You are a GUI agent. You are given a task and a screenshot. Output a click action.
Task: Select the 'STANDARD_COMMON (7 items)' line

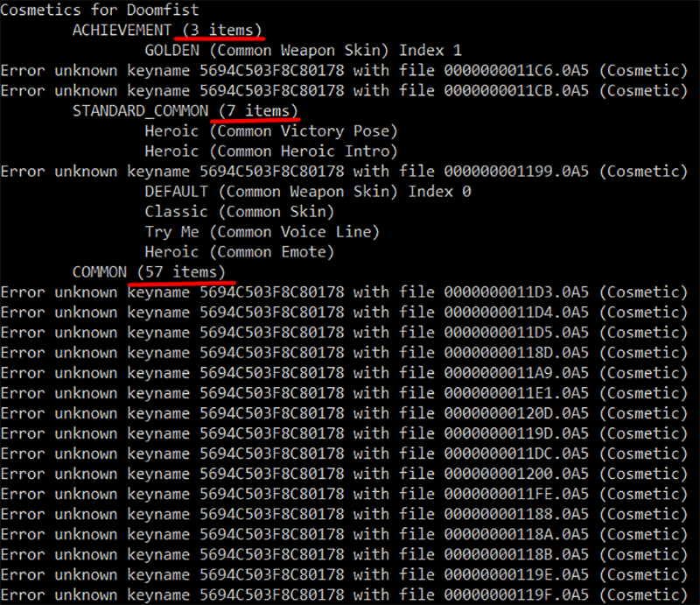185,111
